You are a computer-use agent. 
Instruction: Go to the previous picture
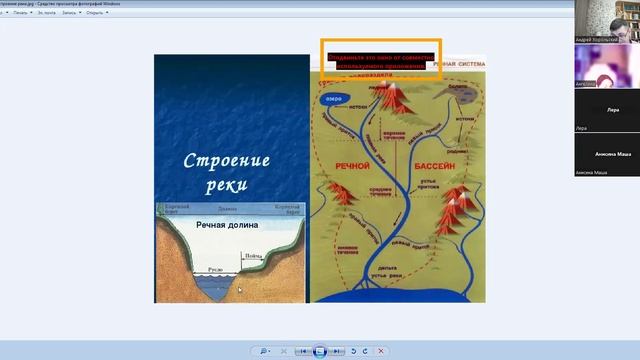(x=303, y=351)
